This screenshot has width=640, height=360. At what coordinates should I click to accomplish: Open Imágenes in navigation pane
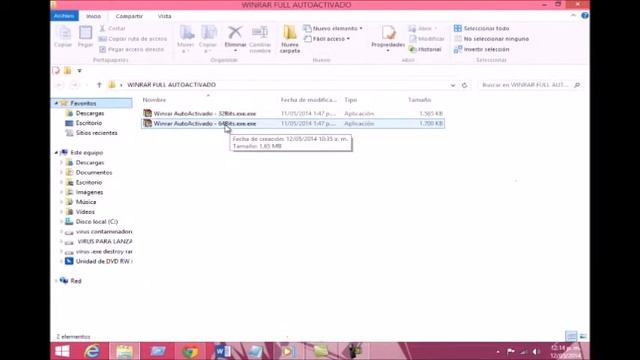89,192
